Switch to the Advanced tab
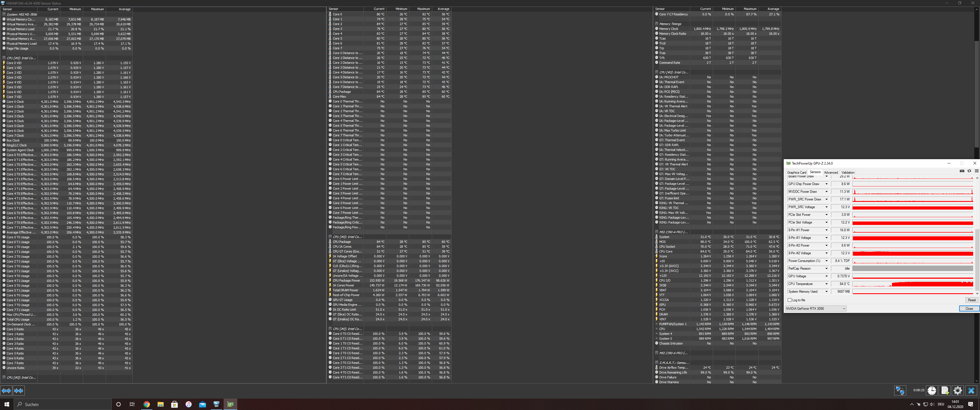Screen dimensions: 980x410 [x=831, y=172]
